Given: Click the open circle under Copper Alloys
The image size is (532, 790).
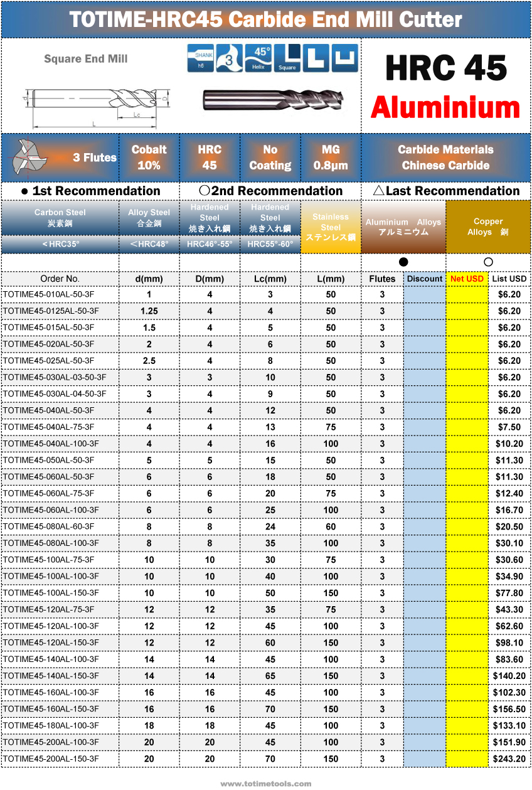Looking at the screenshot, I should pos(488,262).
